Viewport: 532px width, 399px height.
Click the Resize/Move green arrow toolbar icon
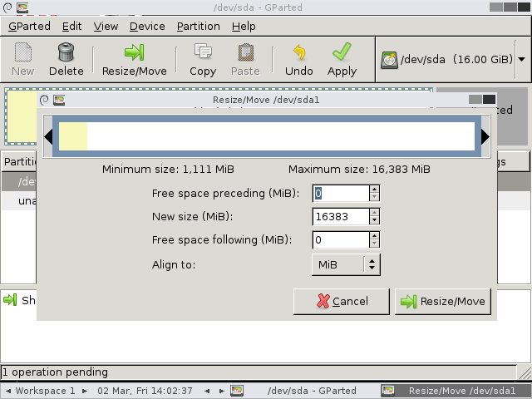click(x=134, y=52)
